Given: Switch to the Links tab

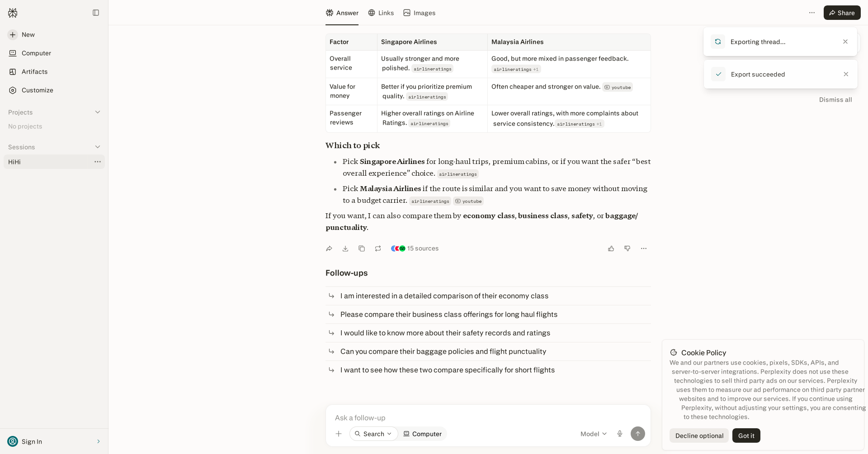Looking at the screenshot, I should click(x=381, y=13).
